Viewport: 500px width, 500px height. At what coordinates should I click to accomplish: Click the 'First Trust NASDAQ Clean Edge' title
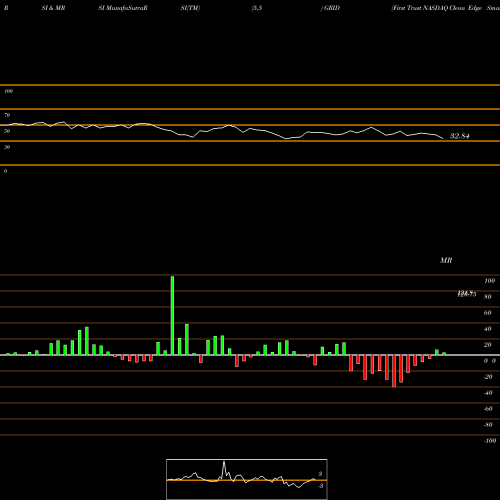tap(437, 8)
